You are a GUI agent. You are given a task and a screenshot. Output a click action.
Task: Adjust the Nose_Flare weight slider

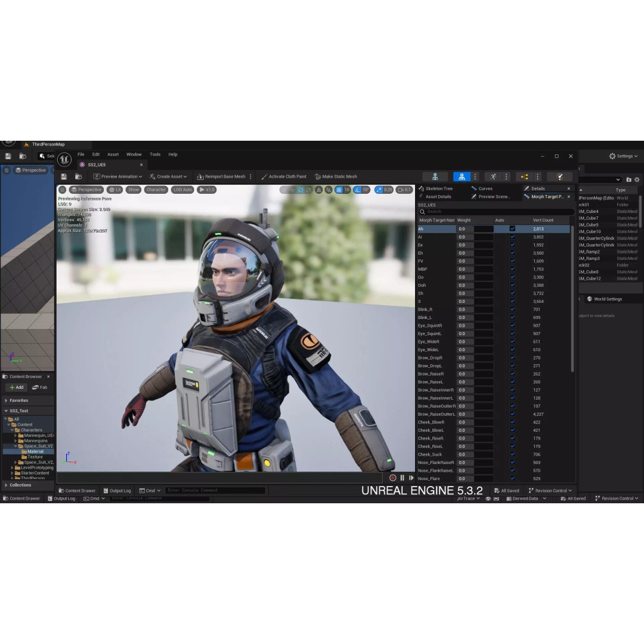point(475,478)
